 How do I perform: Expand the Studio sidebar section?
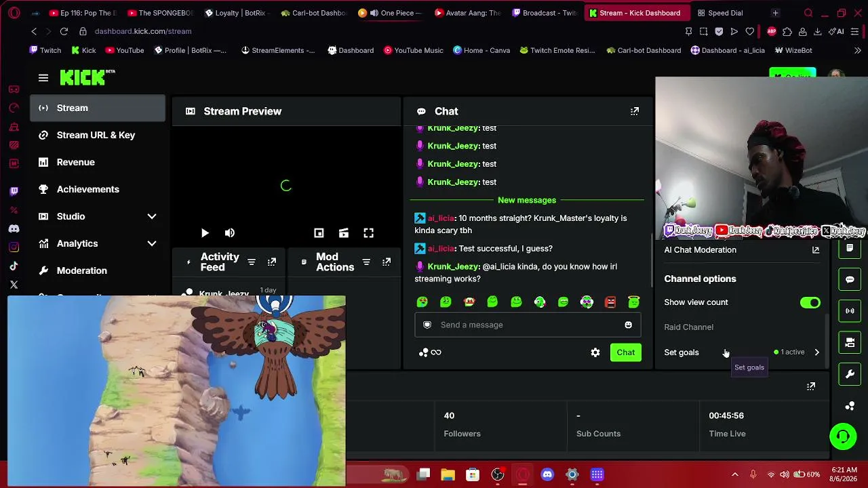click(x=152, y=216)
